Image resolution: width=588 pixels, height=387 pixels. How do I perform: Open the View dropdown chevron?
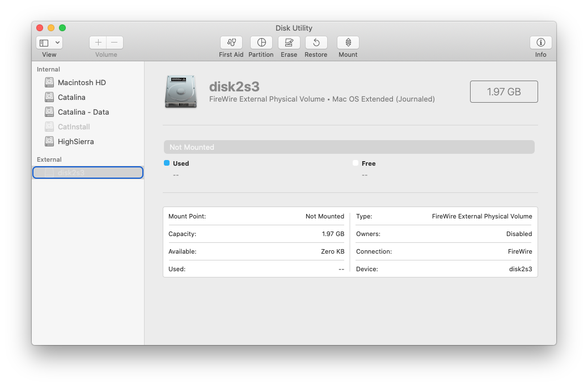tap(57, 43)
